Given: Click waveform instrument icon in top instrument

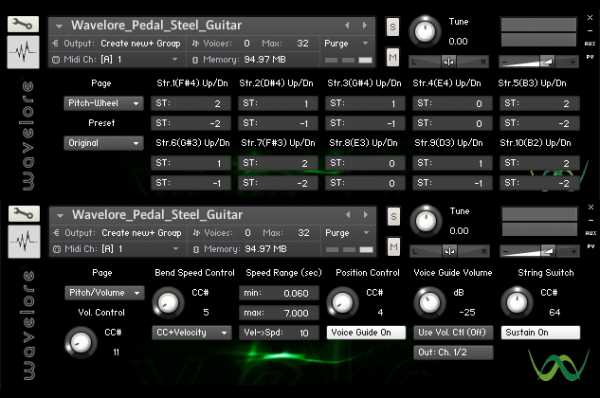Looking at the screenshot, I should [23, 52].
